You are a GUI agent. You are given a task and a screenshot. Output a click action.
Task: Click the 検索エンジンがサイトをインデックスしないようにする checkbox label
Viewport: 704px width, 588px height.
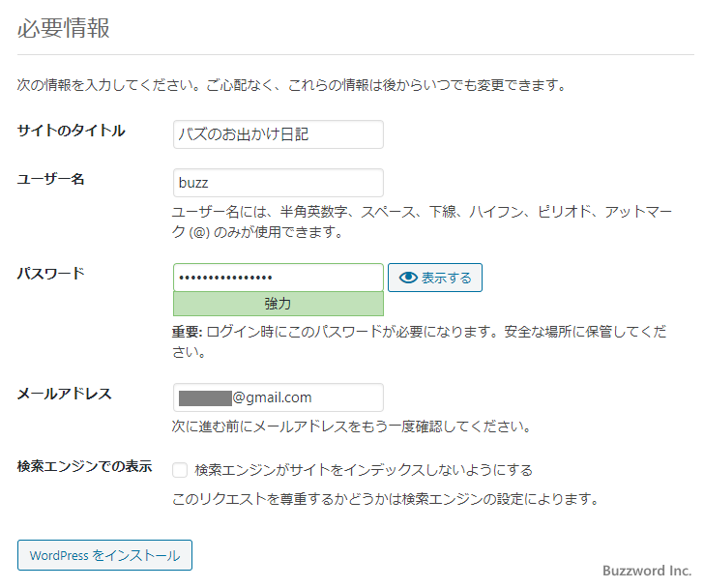click(x=364, y=470)
